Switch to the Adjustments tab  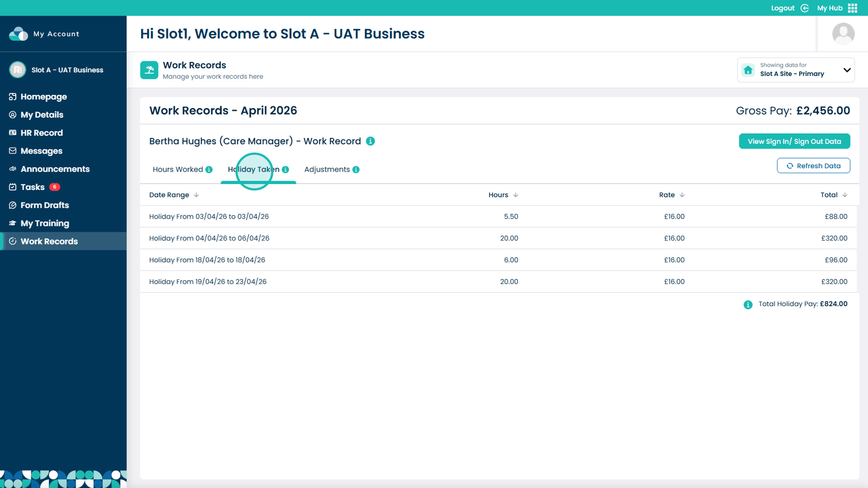click(327, 169)
